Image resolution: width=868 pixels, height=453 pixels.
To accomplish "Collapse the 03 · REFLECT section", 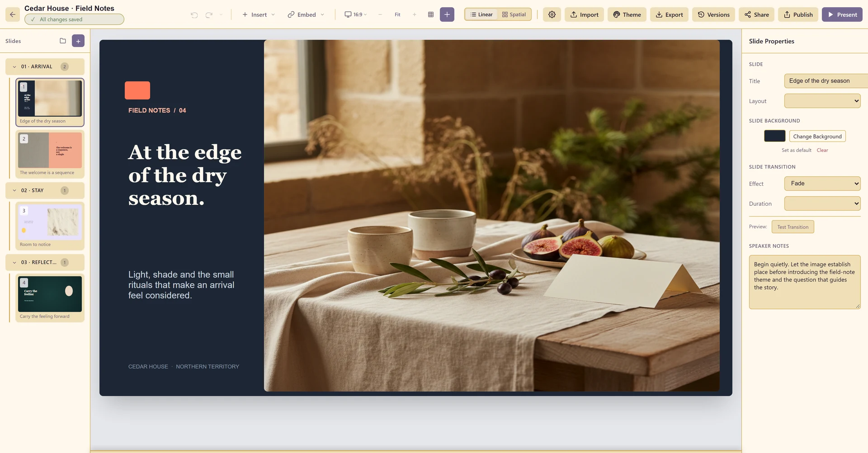I will [x=14, y=262].
